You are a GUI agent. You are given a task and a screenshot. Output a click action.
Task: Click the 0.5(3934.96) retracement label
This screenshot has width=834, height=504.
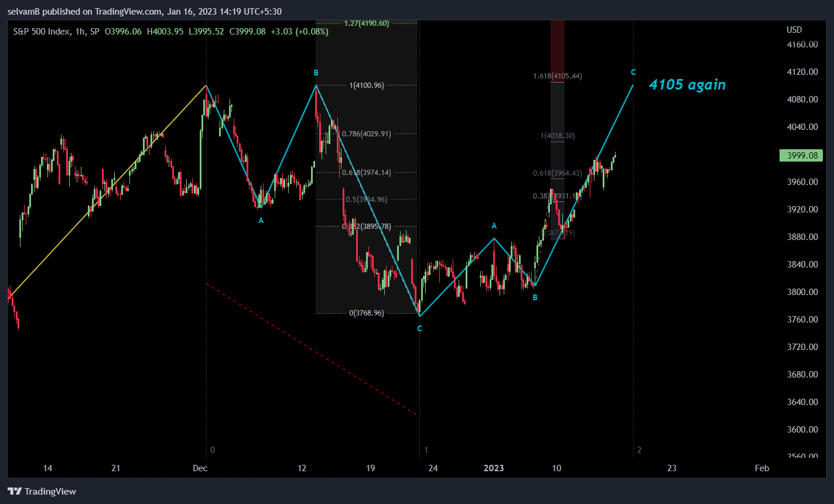(366, 199)
